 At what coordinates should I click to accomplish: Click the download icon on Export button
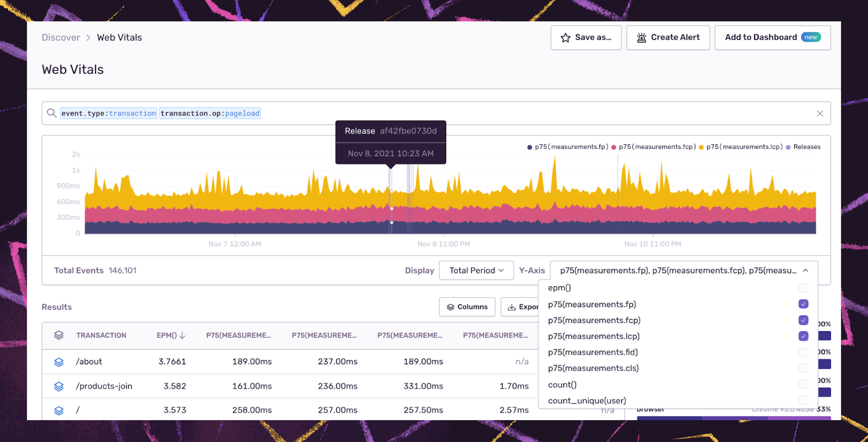[x=512, y=307]
